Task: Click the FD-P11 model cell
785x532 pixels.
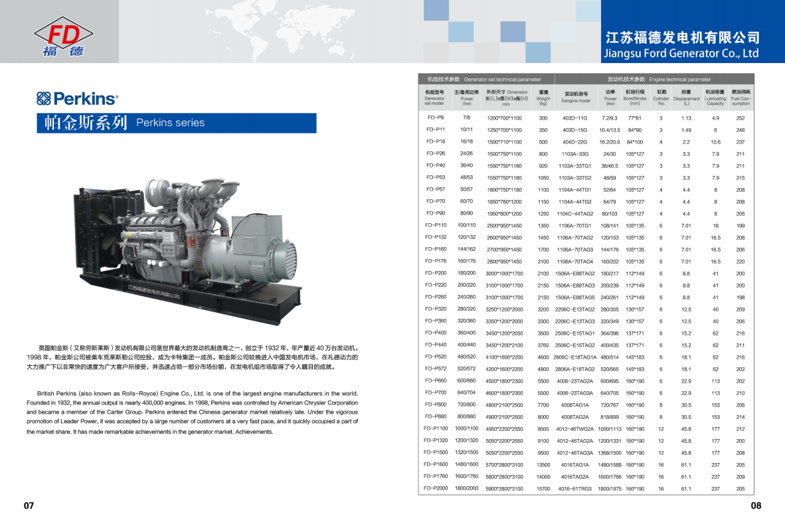Action: pyautogui.click(x=436, y=130)
